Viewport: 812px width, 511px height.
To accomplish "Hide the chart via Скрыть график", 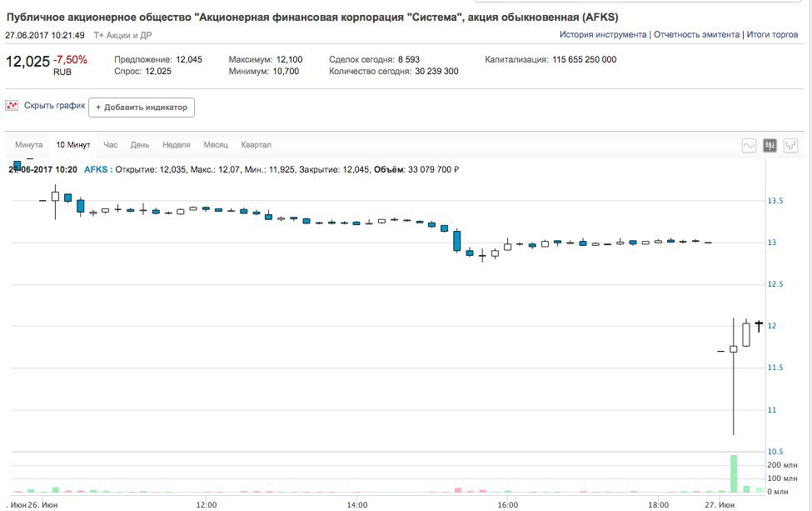I will pos(54,106).
